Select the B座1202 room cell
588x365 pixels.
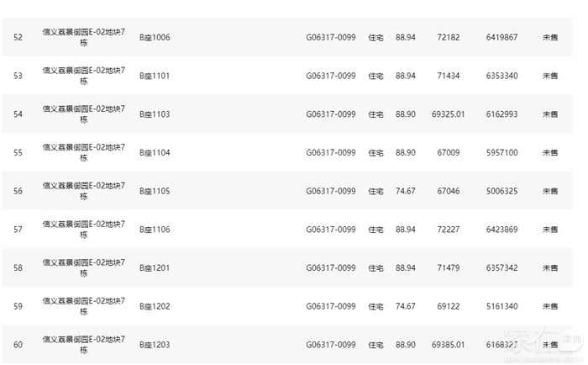point(155,306)
